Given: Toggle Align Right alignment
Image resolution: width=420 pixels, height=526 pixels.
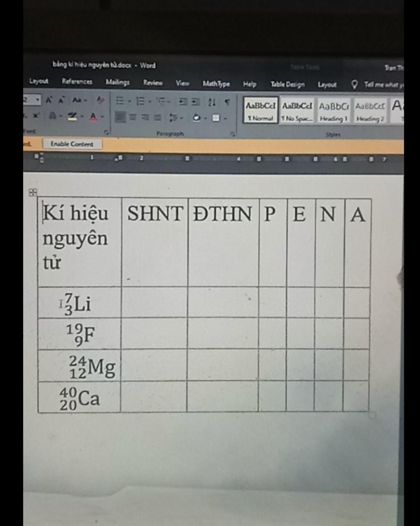Looking at the screenshot, I should click(x=145, y=117).
